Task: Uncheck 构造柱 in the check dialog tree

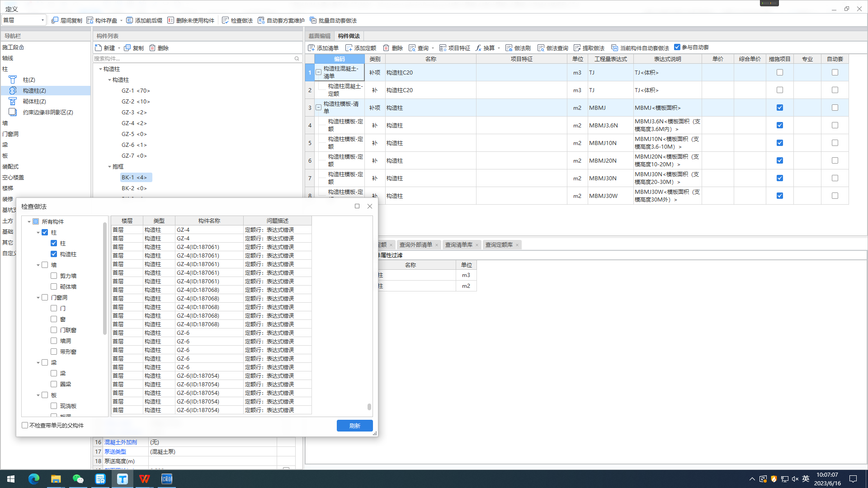Action: pos(54,254)
